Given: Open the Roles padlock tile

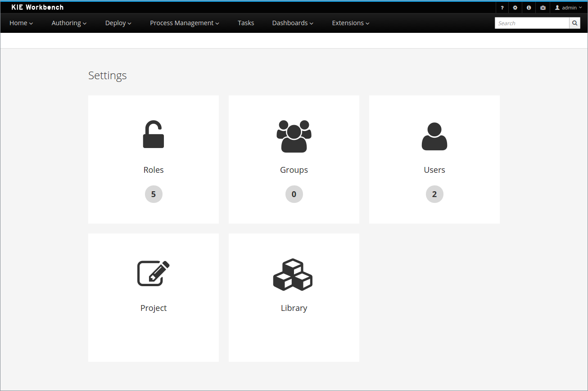Looking at the screenshot, I should click(x=154, y=159).
